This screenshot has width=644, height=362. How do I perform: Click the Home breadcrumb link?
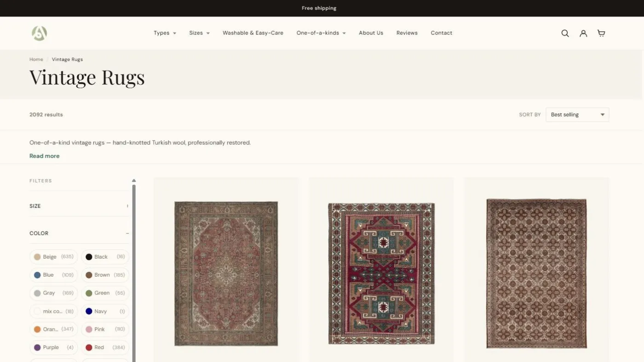[36, 59]
